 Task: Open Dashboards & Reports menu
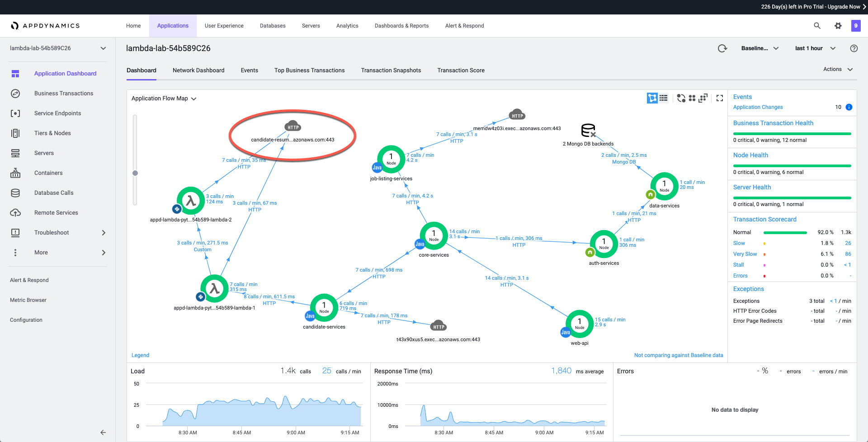coord(402,26)
